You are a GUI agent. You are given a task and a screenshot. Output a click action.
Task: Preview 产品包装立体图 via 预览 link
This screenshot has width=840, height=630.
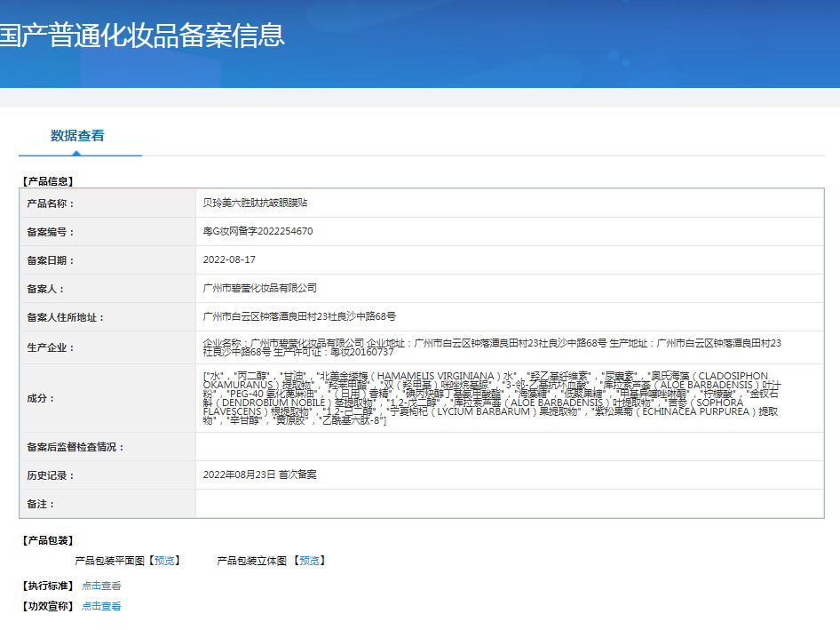(x=309, y=561)
